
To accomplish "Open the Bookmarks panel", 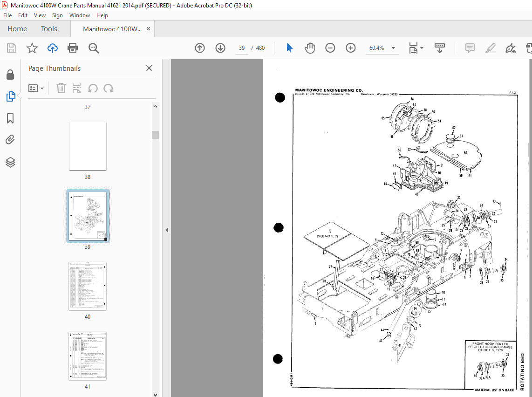I will coord(11,119).
